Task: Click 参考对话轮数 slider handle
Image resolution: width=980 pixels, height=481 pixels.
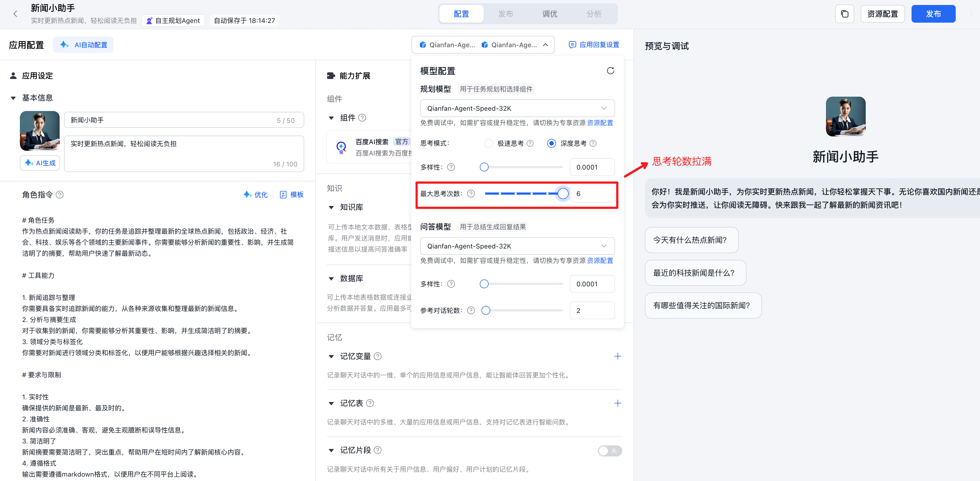Action: [485, 311]
